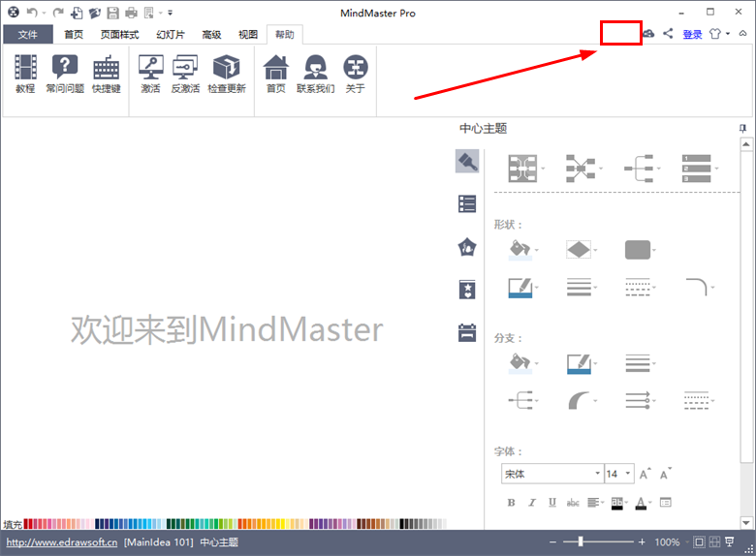Switch to the 幻灯片 tab
Image resolution: width=756 pixels, height=556 pixels.
[x=171, y=34]
